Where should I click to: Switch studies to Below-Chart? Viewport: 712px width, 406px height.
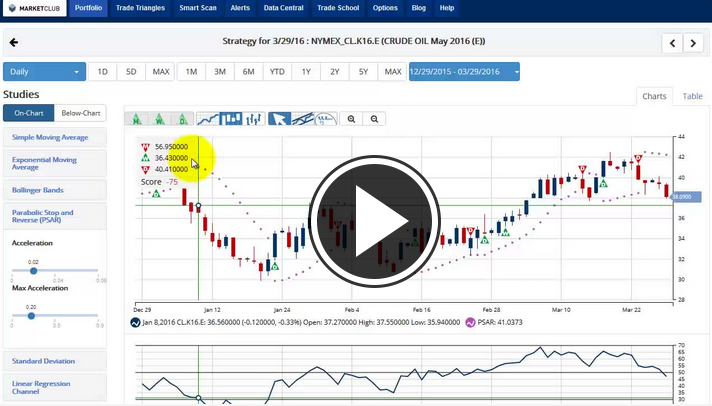click(x=79, y=113)
